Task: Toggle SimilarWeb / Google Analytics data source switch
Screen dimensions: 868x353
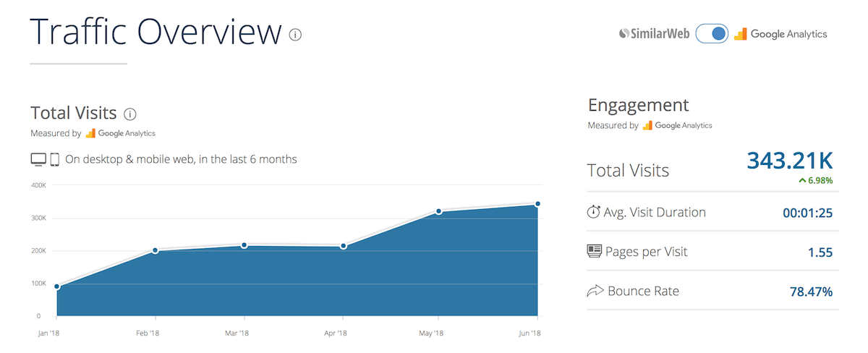Action: (712, 34)
